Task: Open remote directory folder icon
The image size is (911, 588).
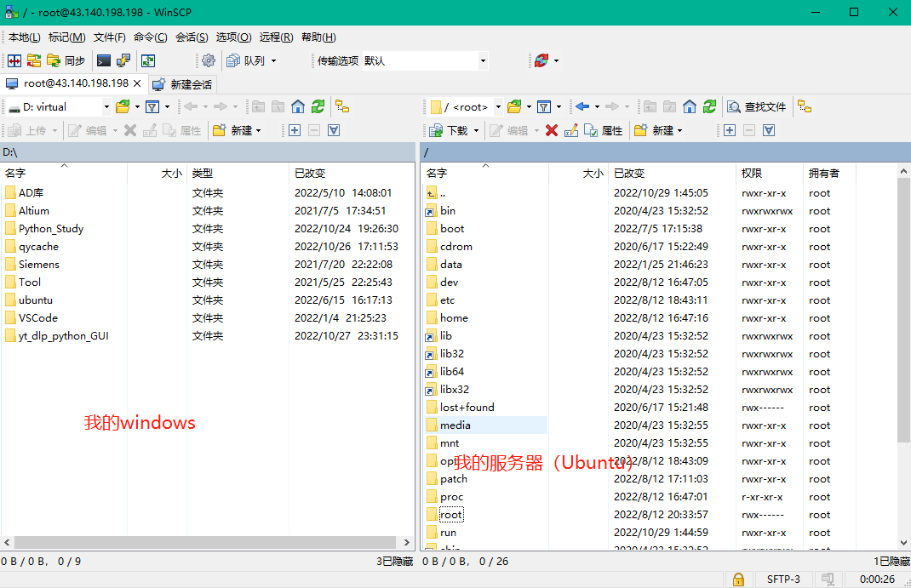Action: 514,107
